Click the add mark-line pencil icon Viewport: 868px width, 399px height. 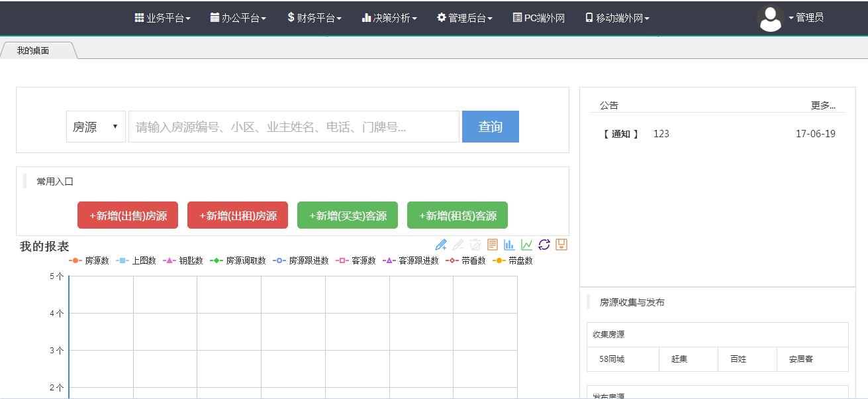point(441,245)
